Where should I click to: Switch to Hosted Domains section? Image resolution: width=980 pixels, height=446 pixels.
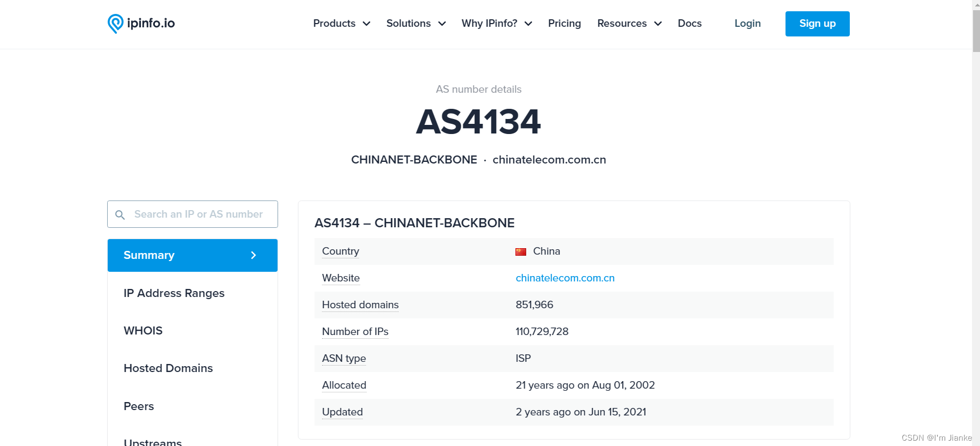168,368
